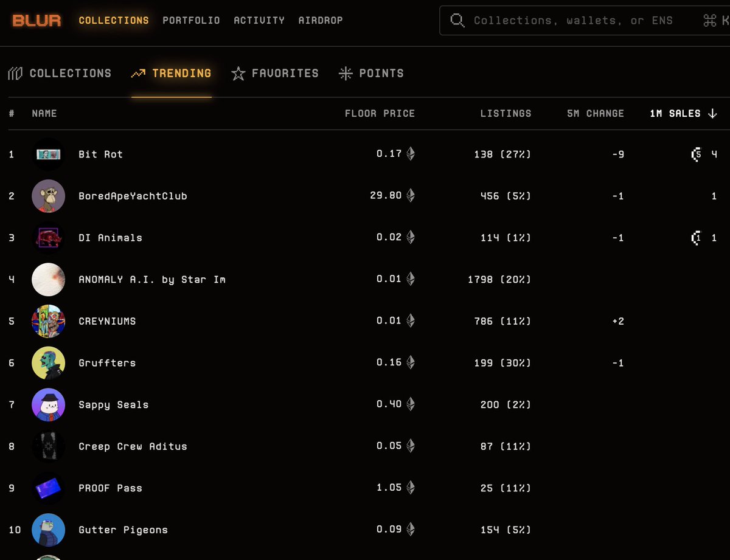The image size is (730, 560).
Task: Click the 456 (5%) listings value
Action: point(506,196)
